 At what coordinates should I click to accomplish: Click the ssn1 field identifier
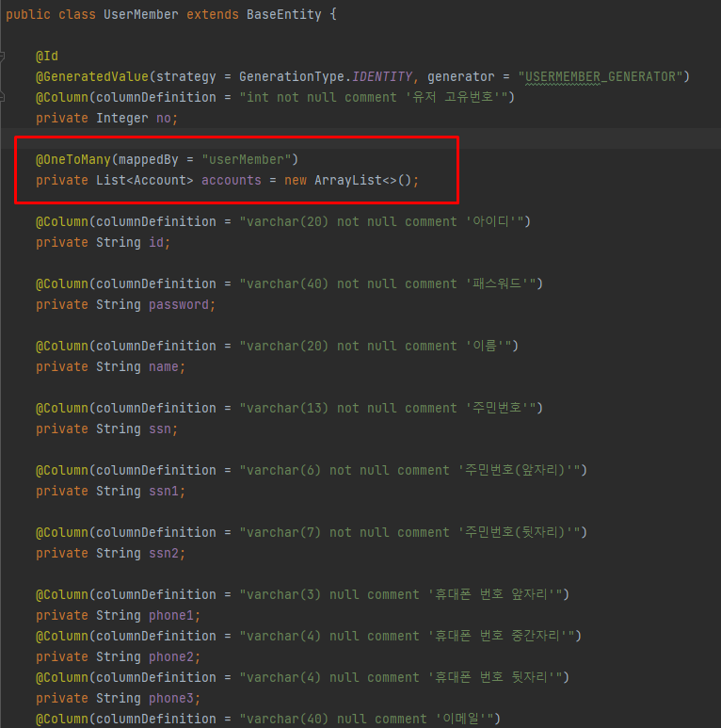point(164,492)
